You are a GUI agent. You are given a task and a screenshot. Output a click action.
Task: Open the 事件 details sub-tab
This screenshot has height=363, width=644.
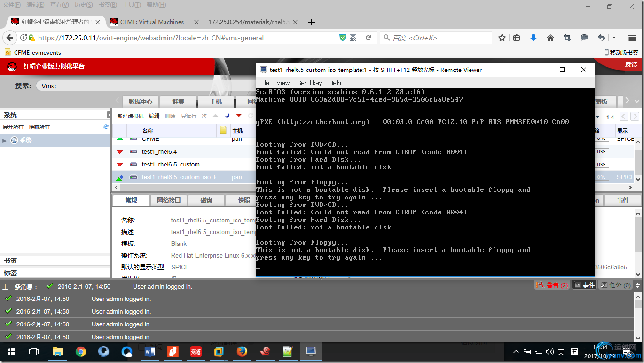click(x=623, y=200)
